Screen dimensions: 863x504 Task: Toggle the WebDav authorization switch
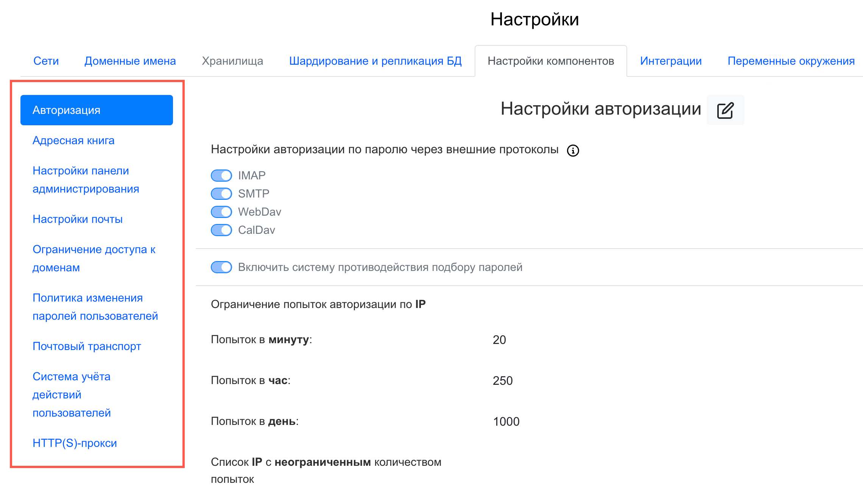pos(221,212)
